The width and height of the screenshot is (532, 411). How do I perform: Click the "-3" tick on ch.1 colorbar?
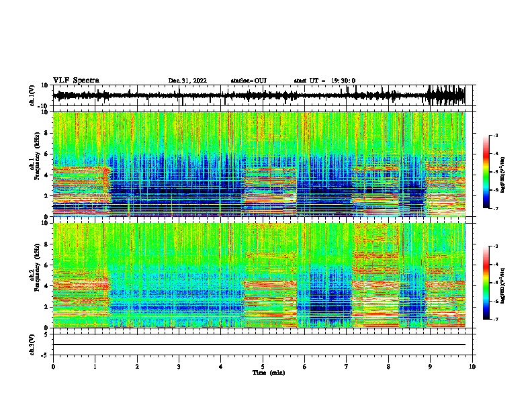click(x=496, y=136)
